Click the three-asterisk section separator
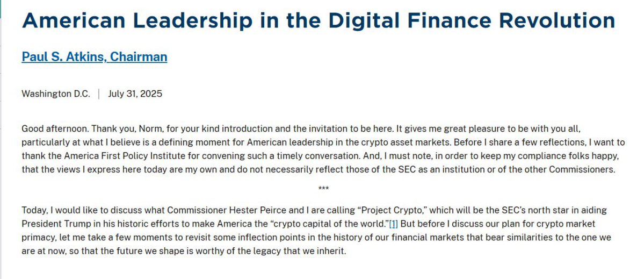The height and width of the screenshot is (279, 644). coord(323,189)
